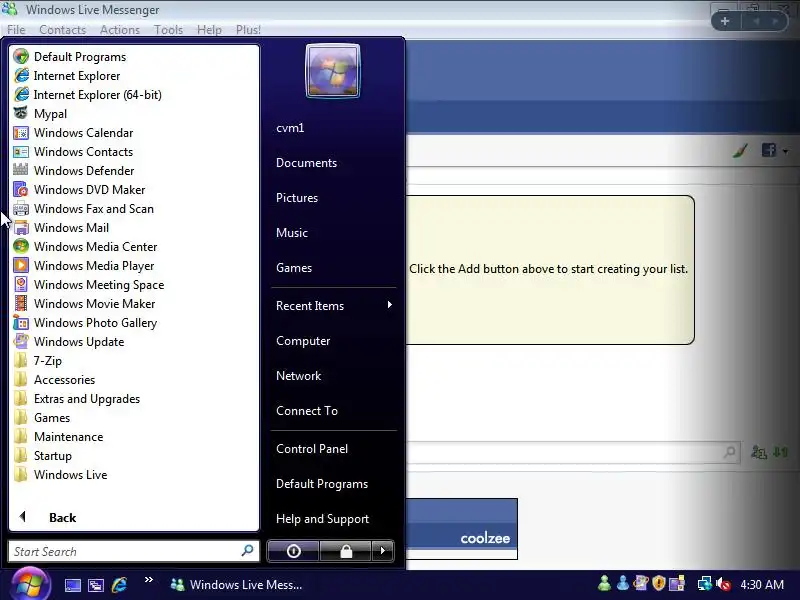The width and height of the screenshot is (800, 600).
Task: Expand Extras and Upgrades folder
Action: pyautogui.click(x=77, y=398)
